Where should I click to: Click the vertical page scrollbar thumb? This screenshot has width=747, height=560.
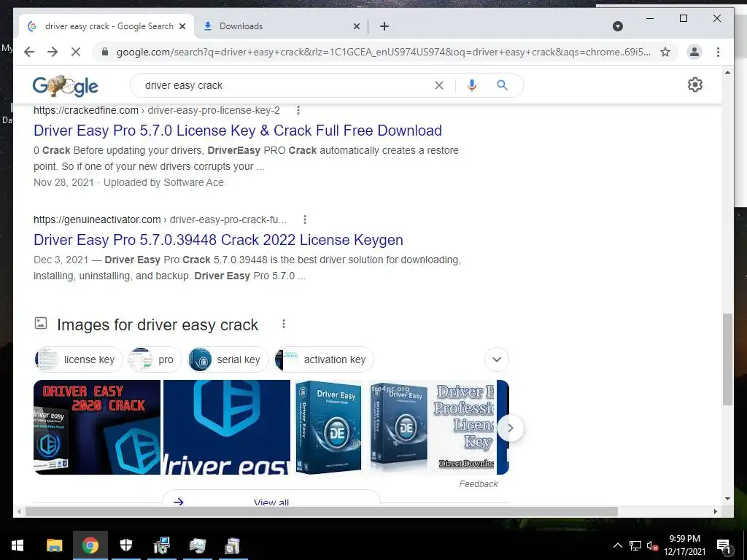(x=727, y=359)
